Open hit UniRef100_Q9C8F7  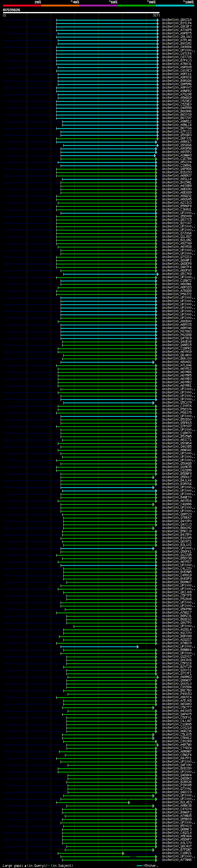click(177, 26)
